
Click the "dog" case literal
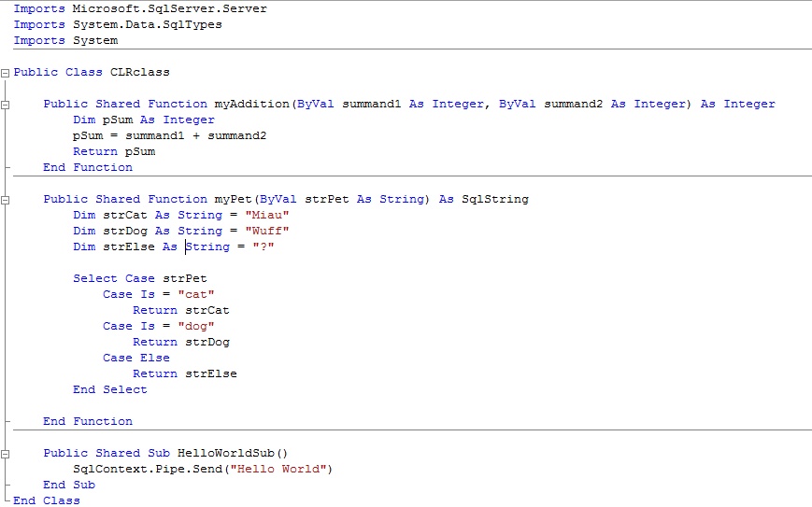195,327
